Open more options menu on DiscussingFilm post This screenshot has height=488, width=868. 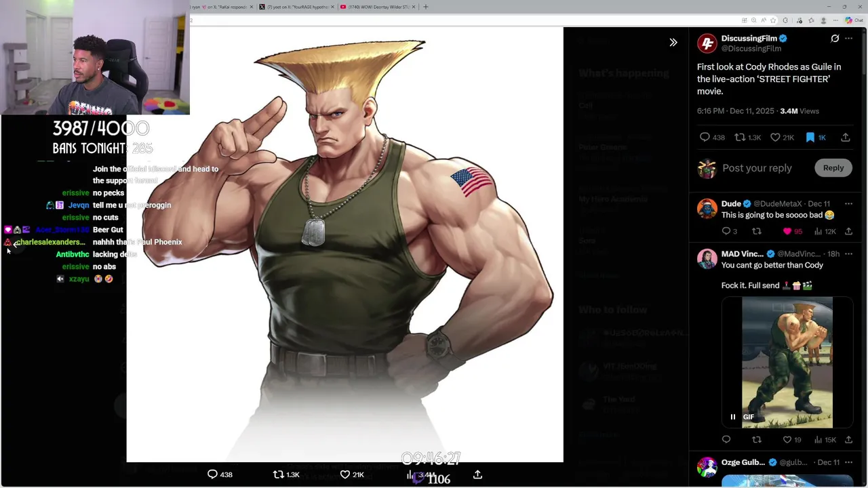click(848, 39)
